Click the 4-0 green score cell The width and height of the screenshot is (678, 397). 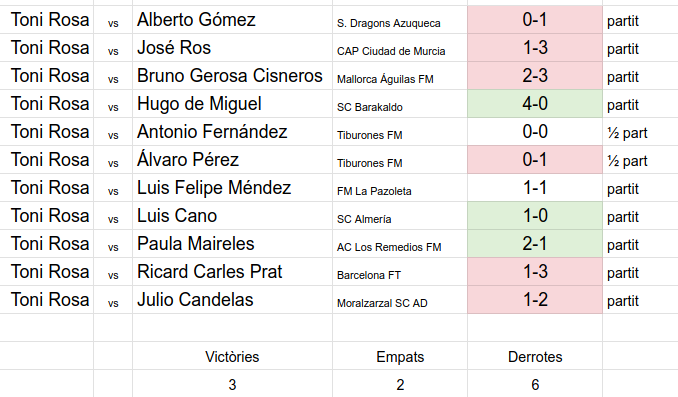click(535, 104)
